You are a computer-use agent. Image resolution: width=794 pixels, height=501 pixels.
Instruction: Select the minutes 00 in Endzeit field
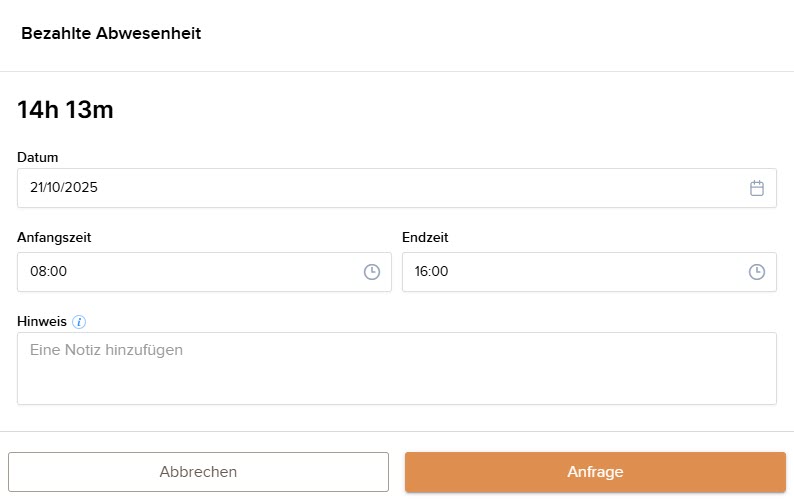point(441,272)
